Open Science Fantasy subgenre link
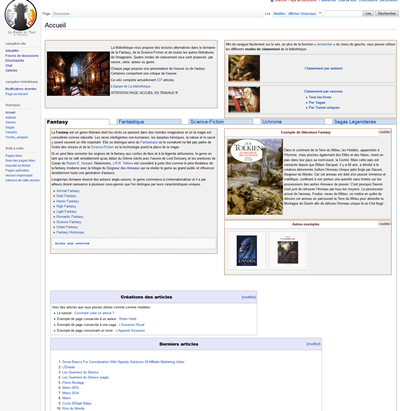 [69, 222]
